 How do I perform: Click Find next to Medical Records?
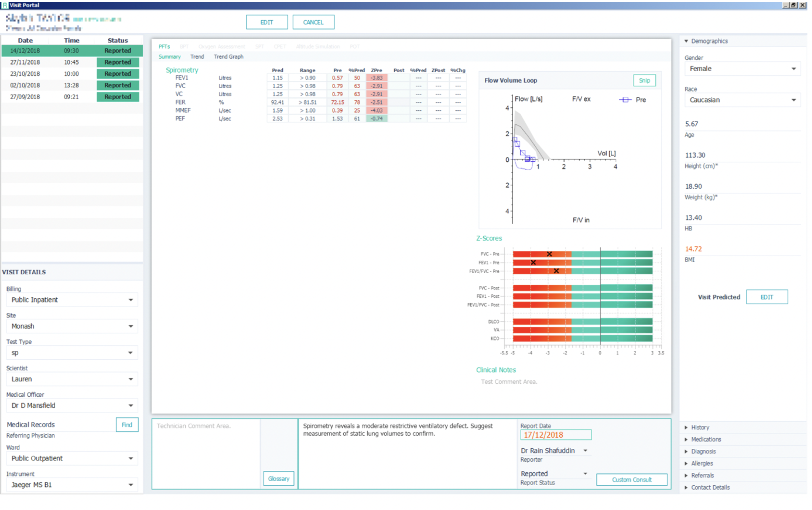point(127,425)
